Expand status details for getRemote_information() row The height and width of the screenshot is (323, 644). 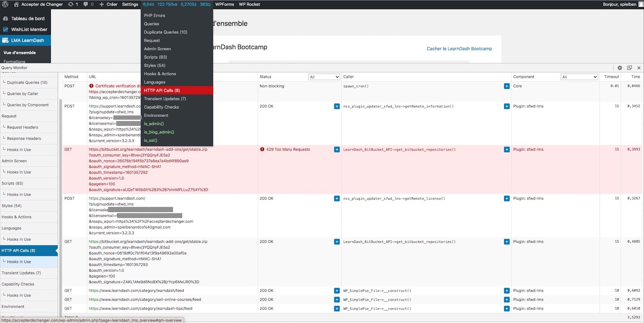tap(337, 106)
